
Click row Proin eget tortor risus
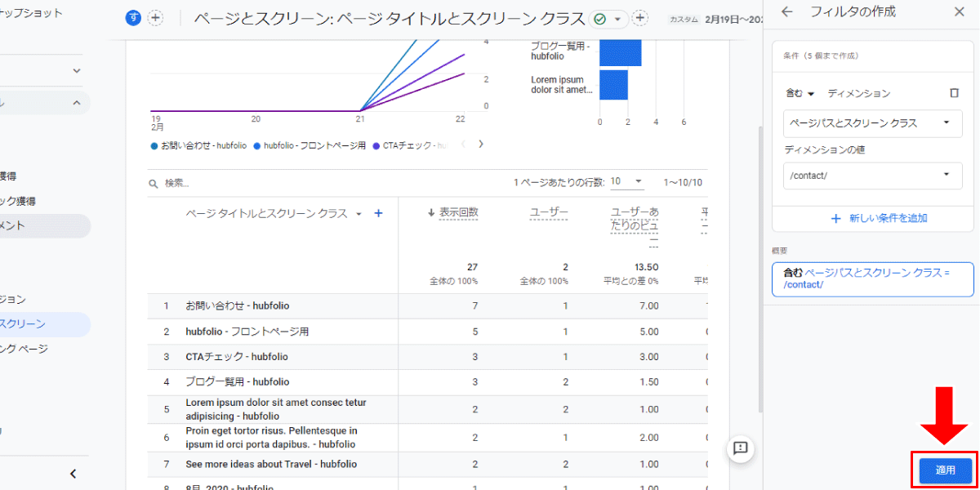[427, 438]
